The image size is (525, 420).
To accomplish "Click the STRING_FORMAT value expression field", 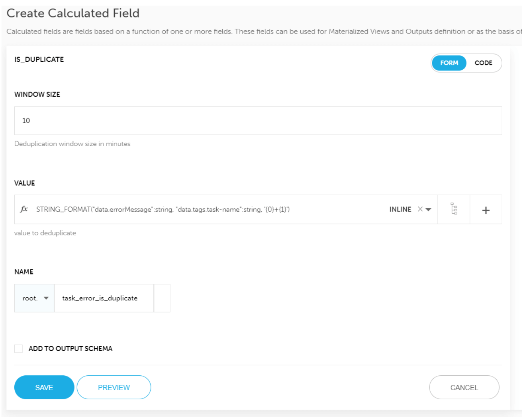I will (x=163, y=210).
